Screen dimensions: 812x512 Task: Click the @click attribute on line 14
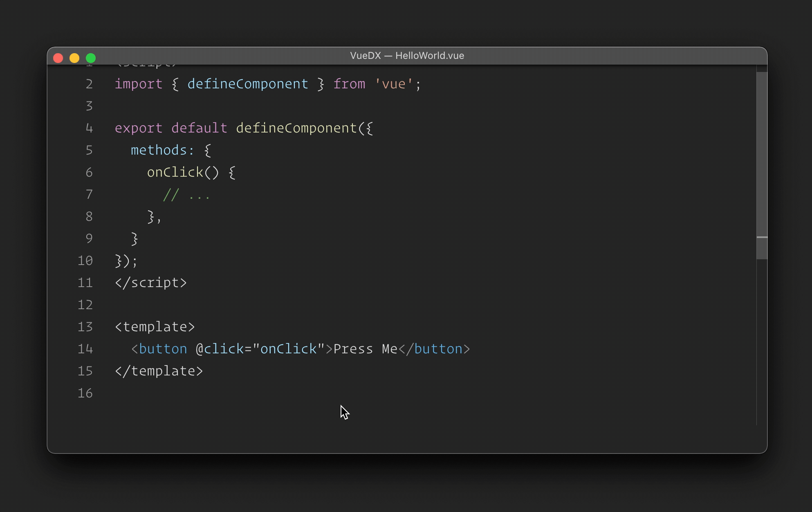[219, 349]
